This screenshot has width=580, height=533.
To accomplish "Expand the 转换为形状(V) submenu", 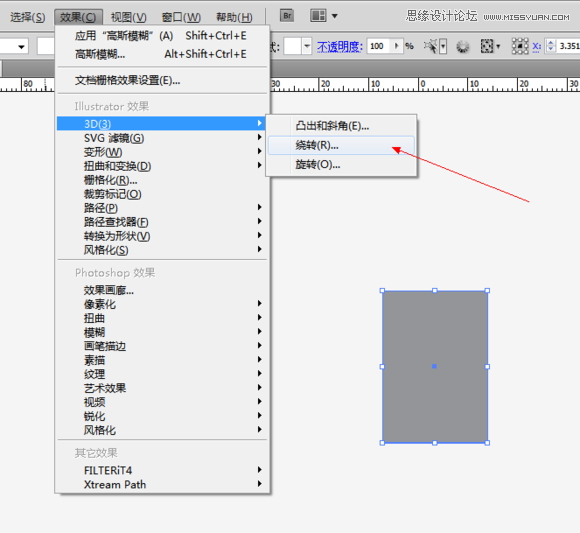I will [162, 236].
